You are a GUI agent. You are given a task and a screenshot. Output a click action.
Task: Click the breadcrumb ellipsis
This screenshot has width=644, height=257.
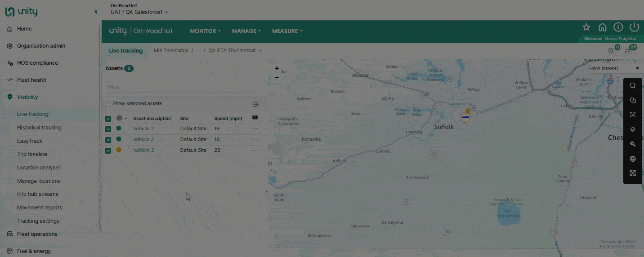[x=198, y=51]
